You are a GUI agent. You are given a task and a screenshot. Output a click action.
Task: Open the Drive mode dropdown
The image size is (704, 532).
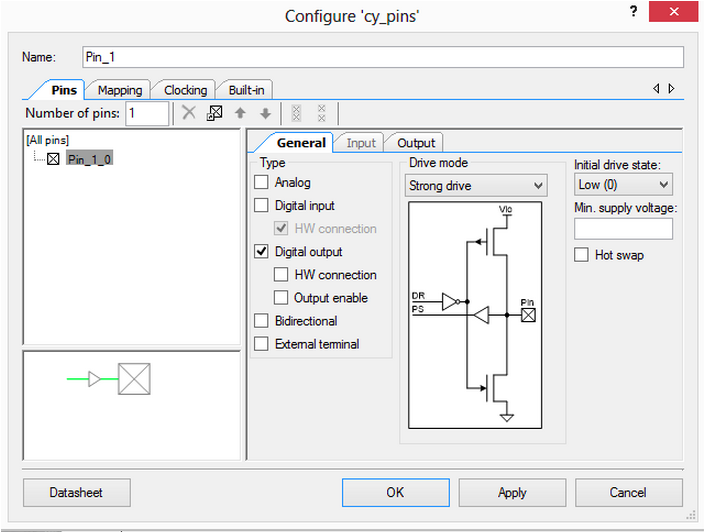point(476,186)
